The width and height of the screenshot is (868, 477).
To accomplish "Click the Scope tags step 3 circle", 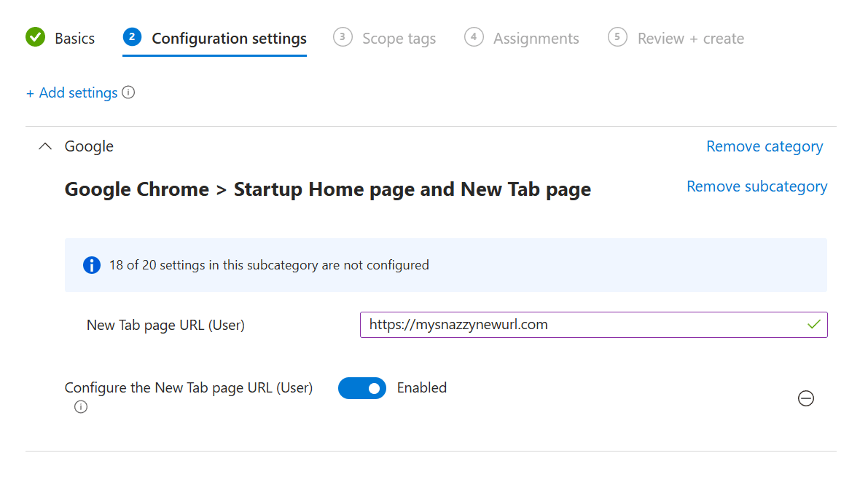I will coord(343,37).
